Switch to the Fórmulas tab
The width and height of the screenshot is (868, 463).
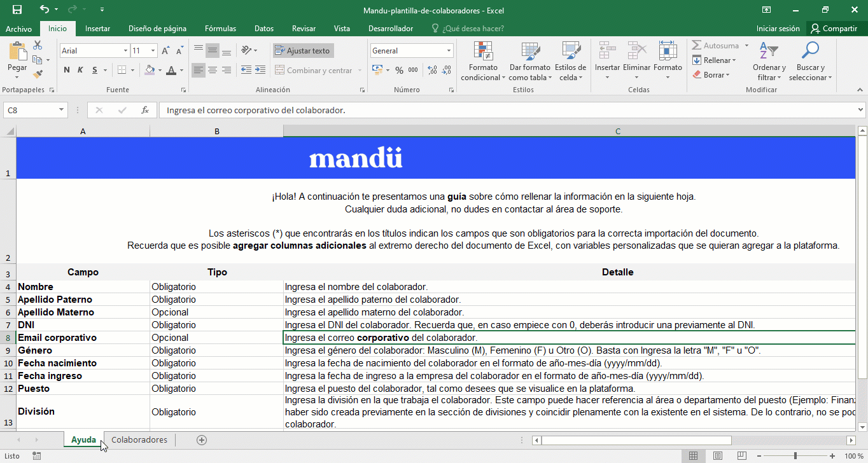click(220, 29)
